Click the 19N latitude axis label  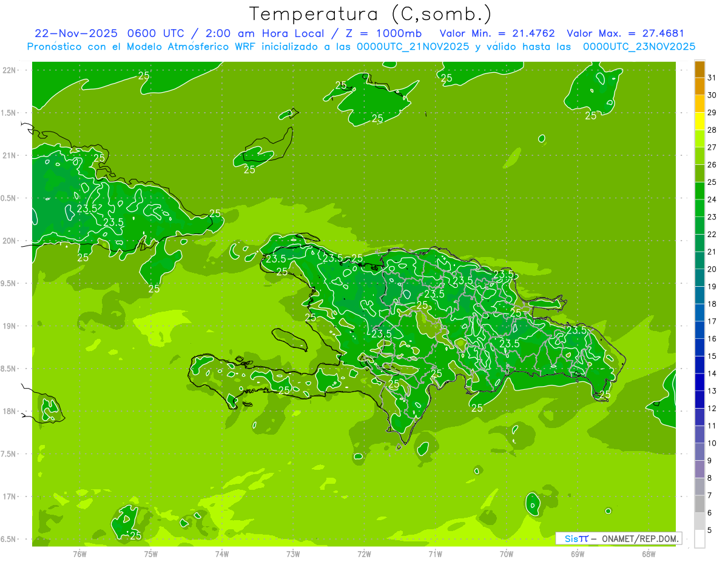(10, 326)
